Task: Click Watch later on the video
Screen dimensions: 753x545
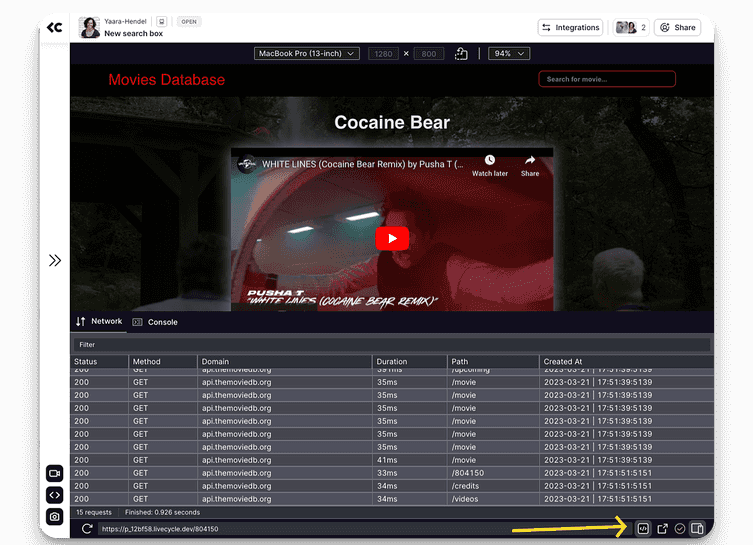Action: pyautogui.click(x=489, y=166)
